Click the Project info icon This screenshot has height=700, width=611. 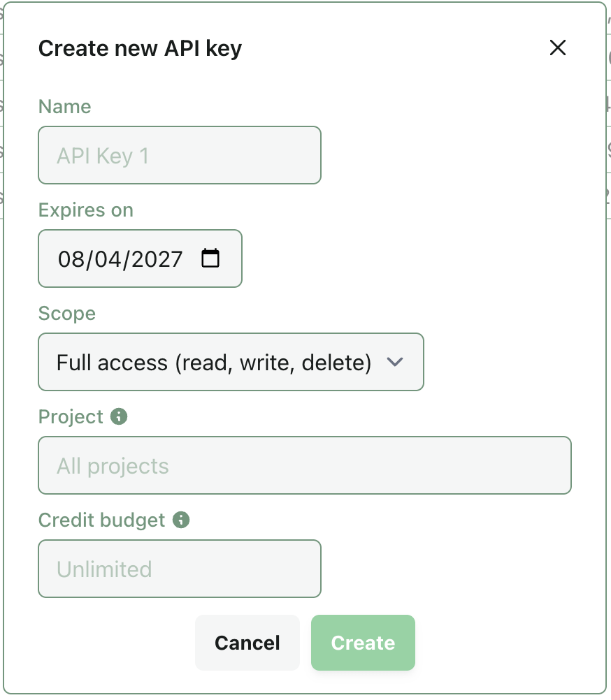(x=119, y=416)
